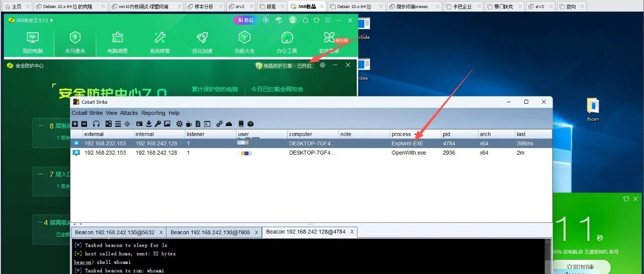Open Listeners via the headphones icon
This screenshot has height=274, width=644.
[x=96, y=124]
